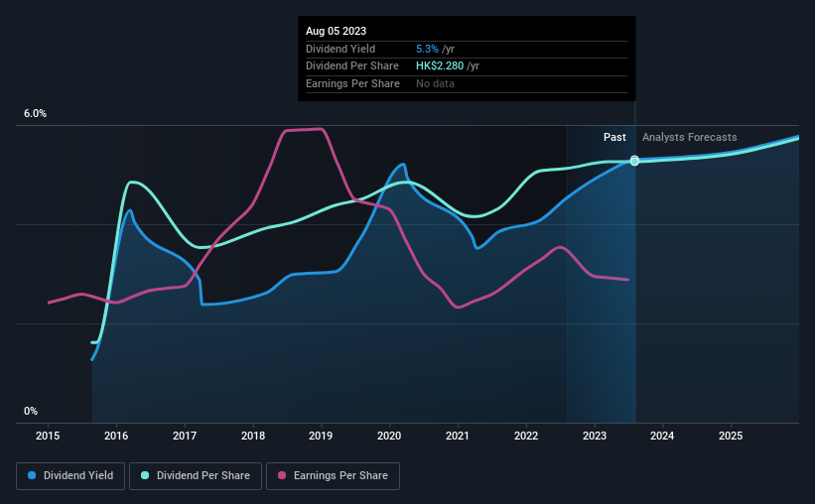
Task: Toggle the Earnings Per Share legend button
Action: point(333,476)
